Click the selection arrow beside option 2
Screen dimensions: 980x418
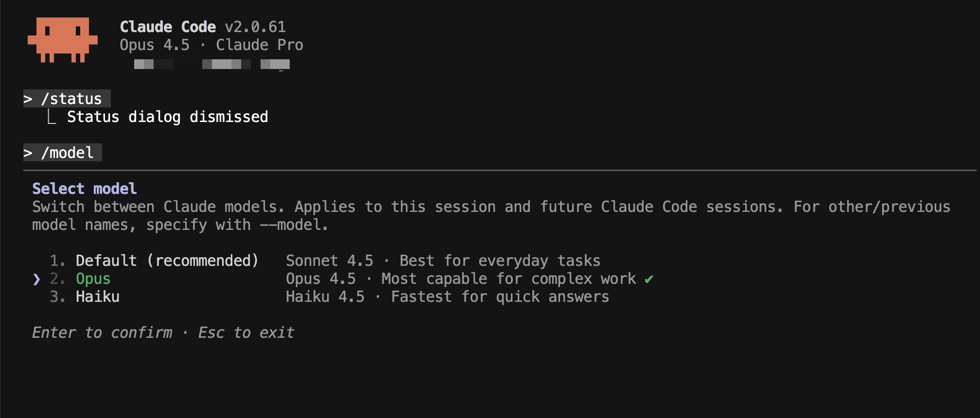coord(36,279)
